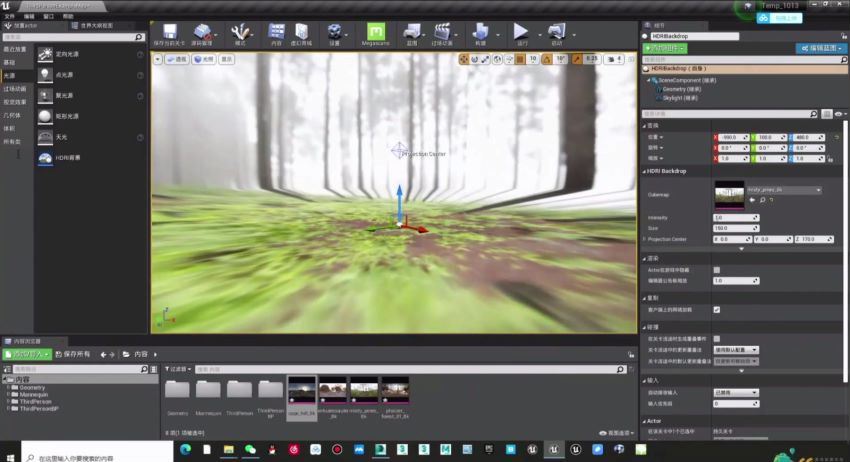Click the Save Current Level toolbar icon
Image resolution: width=850 pixels, height=462 pixels.
pyautogui.click(x=170, y=35)
